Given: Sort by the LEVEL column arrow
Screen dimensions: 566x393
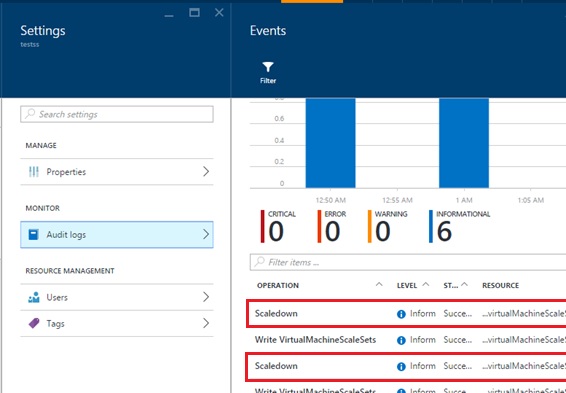Looking at the screenshot, I should pos(426,284).
